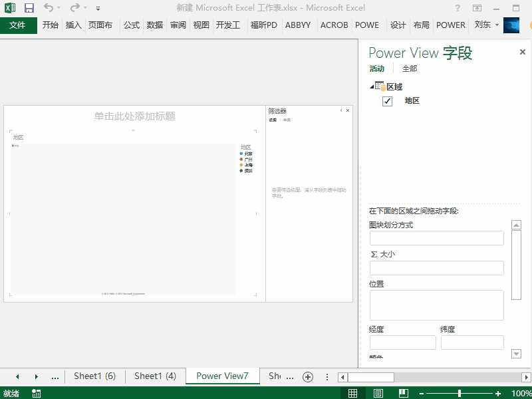Undo the last action
The width and height of the screenshot is (532, 399).
[x=49, y=7]
